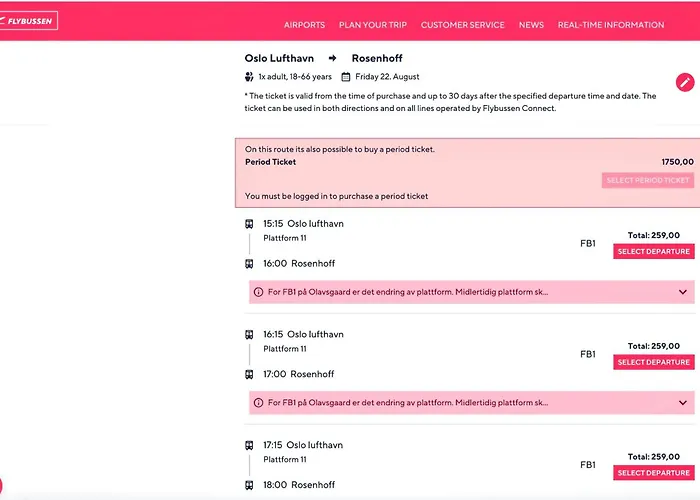This screenshot has width=700, height=500.
Task: Click the Flybussen logo
Action: coord(28,21)
